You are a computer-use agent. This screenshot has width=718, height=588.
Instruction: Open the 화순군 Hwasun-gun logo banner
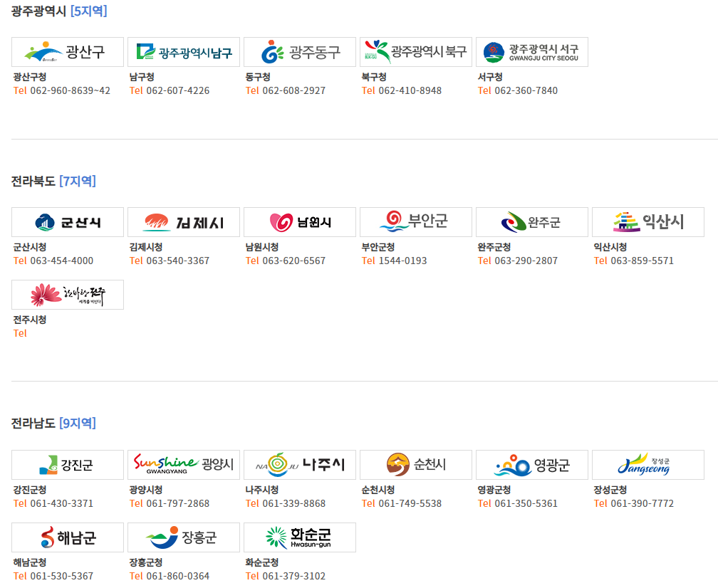(x=300, y=537)
